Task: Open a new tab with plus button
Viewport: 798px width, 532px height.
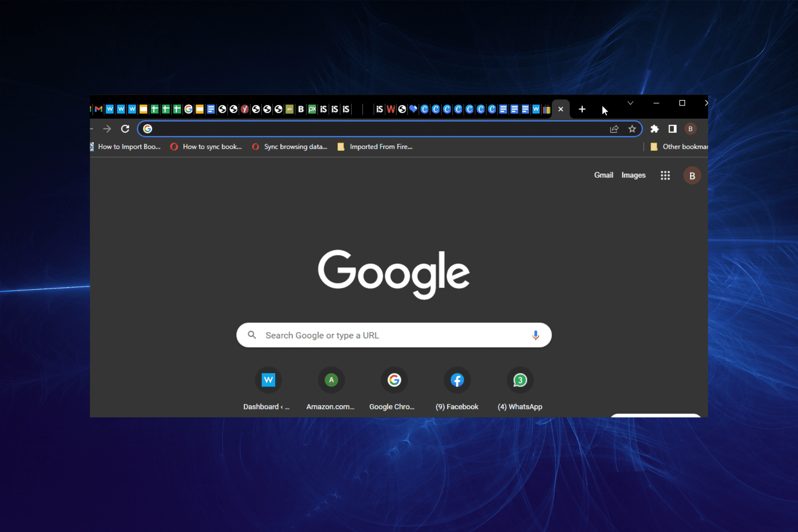Action: pos(582,109)
